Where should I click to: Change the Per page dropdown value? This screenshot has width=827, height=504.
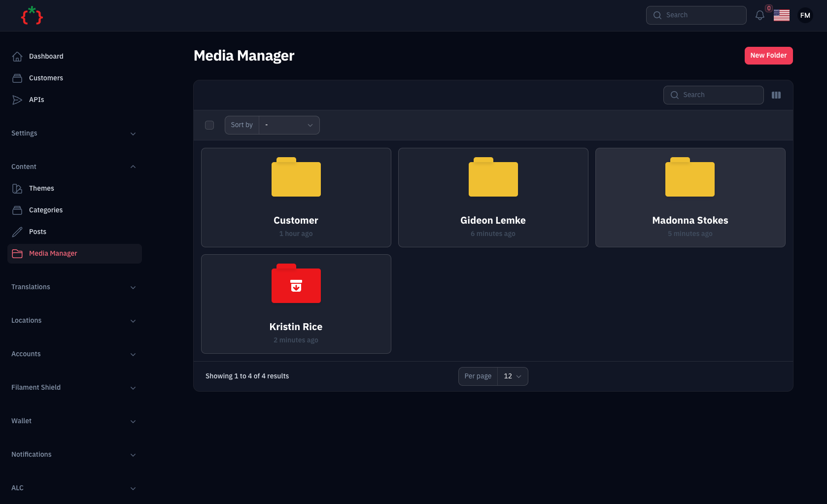click(512, 376)
